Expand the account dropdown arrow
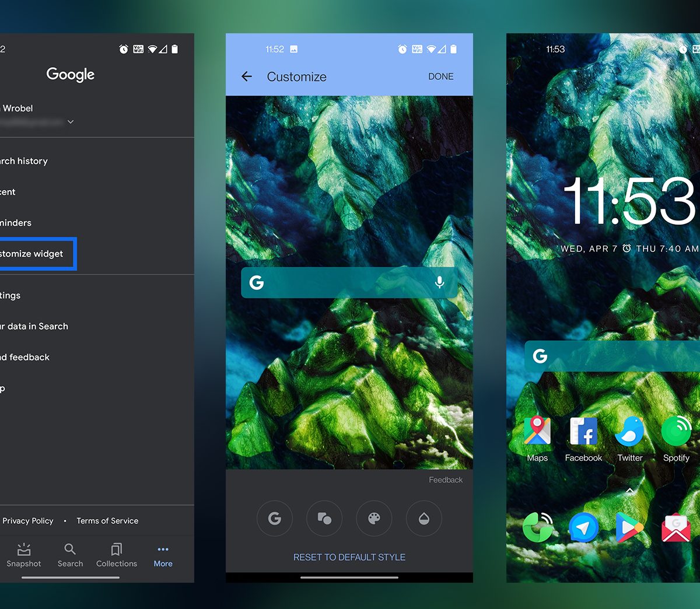This screenshot has width=700, height=609. pos(71,122)
